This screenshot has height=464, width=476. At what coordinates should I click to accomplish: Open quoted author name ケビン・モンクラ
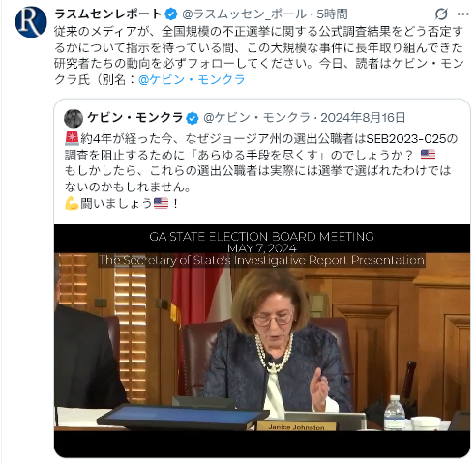click(134, 118)
